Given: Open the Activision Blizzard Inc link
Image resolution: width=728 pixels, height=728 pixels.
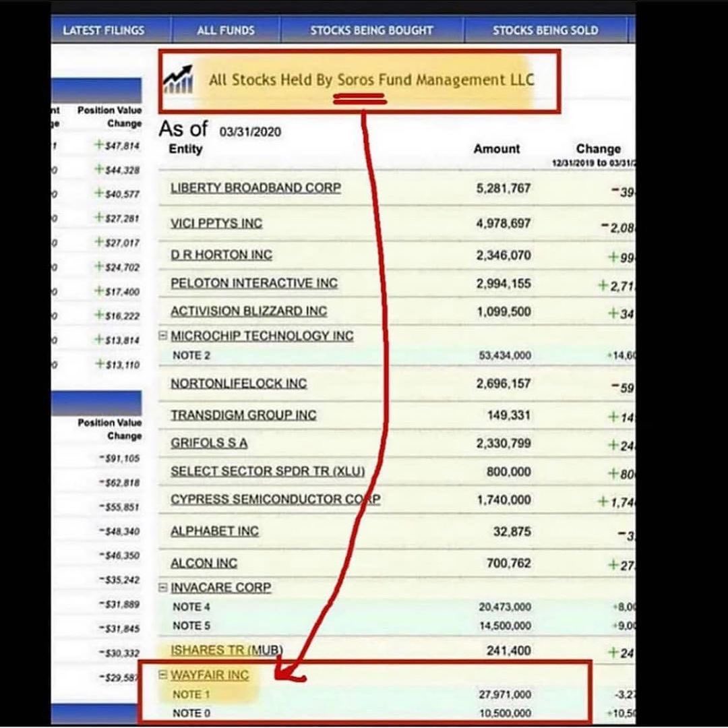Looking at the screenshot, I should point(249,311).
